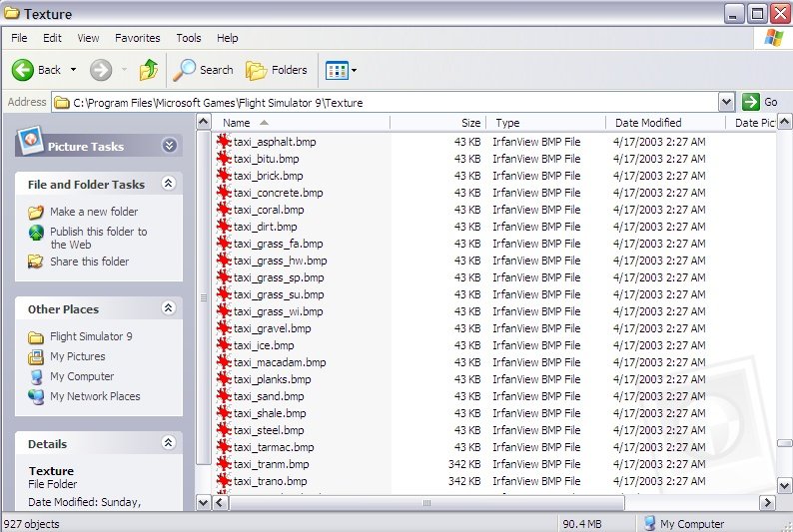Screen dimensions: 793x532
Task: Click the Flight Simulator 9 folder icon
Action: [x=36, y=337]
